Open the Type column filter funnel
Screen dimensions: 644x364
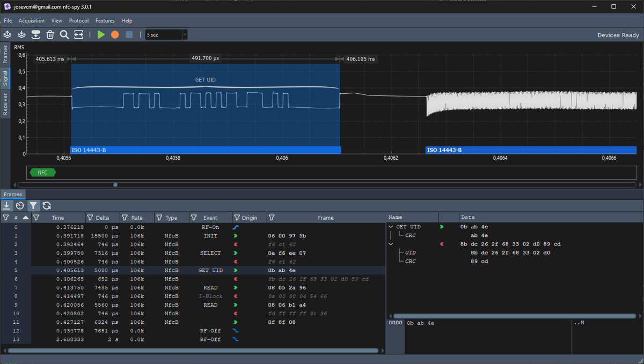coord(159,218)
